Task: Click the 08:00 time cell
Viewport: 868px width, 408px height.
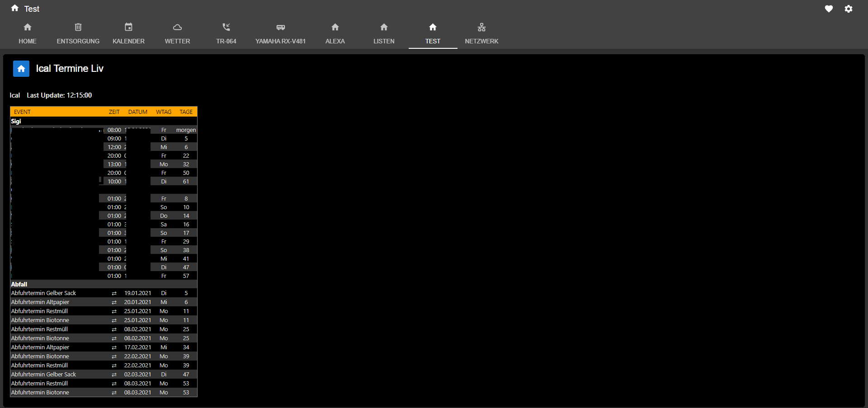Action: [x=114, y=130]
